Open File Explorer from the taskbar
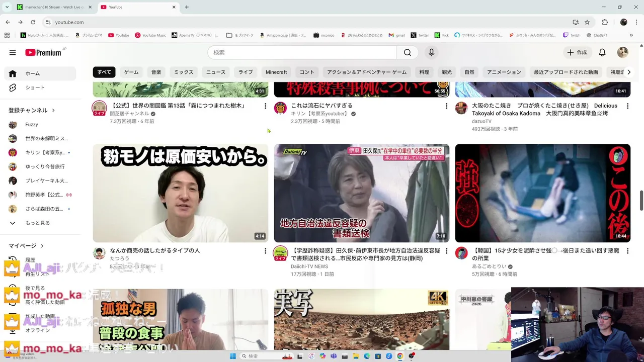Image resolution: width=644 pixels, height=362 pixels. pos(356,356)
